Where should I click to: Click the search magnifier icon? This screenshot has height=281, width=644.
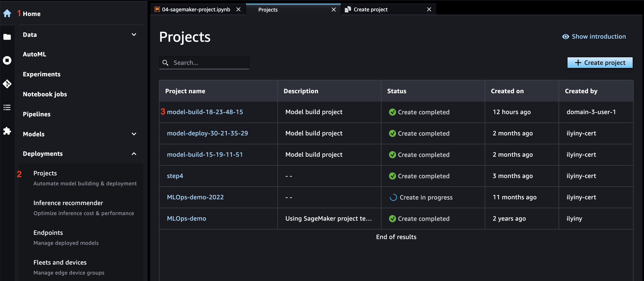[x=165, y=63]
